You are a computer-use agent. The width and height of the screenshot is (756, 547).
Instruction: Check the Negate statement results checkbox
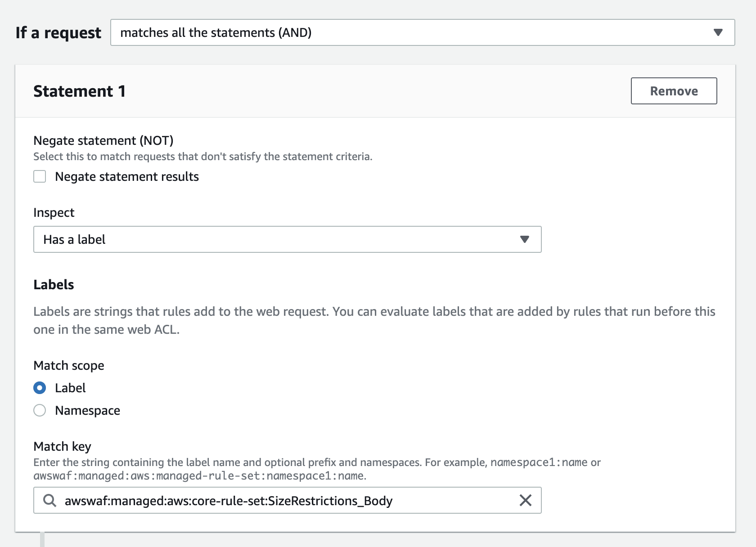40,176
